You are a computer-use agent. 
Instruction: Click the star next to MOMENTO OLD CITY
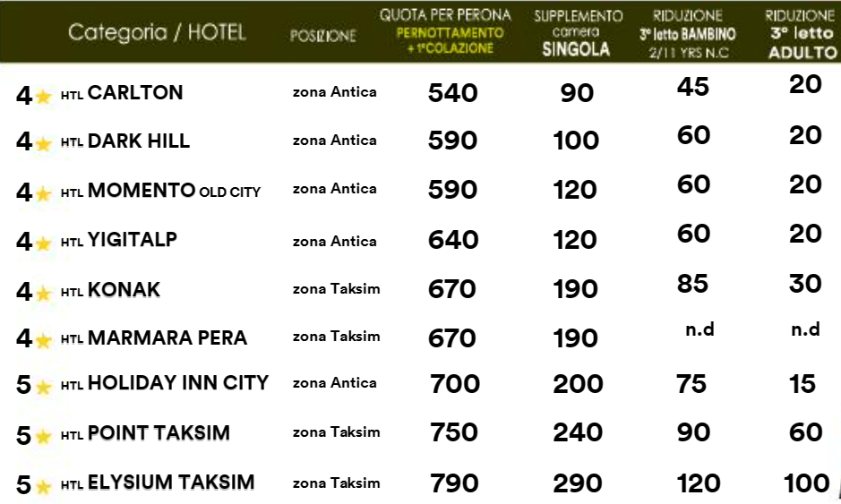point(43,193)
